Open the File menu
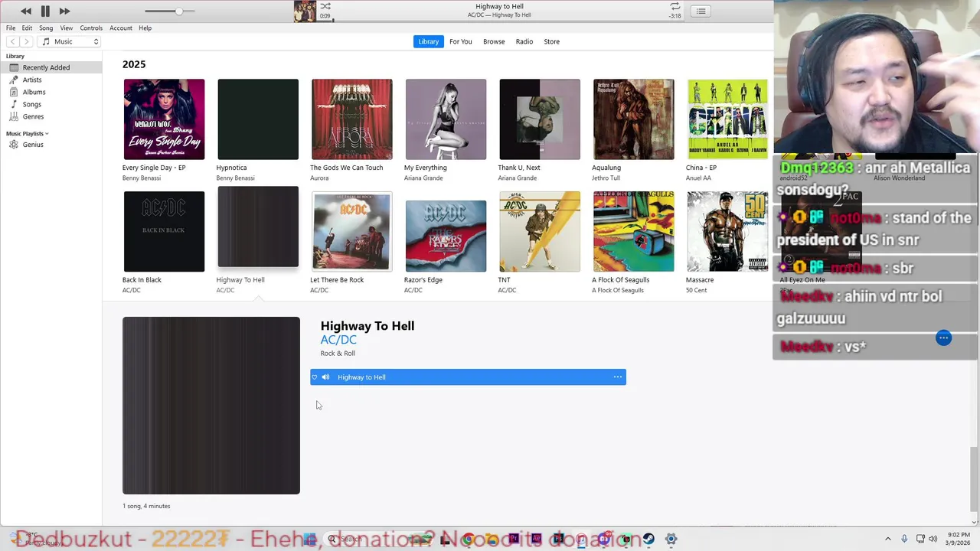Image resolution: width=980 pixels, height=551 pixels. click(x=11, y=28)
